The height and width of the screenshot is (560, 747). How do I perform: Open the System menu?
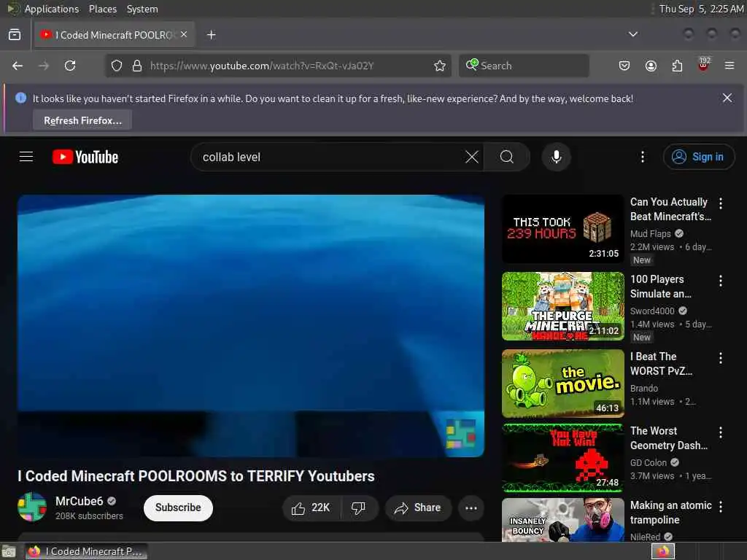(x=142, y=9)
